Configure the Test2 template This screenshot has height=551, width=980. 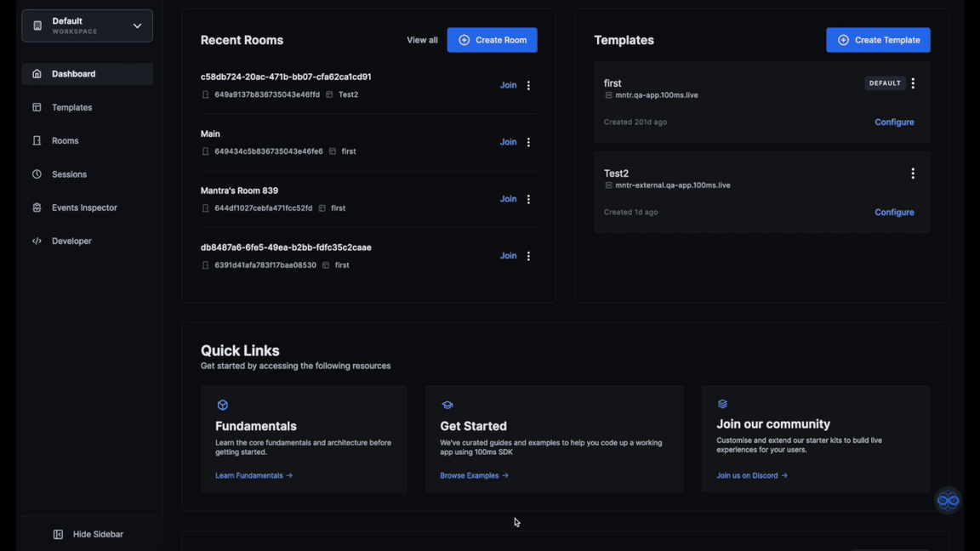click(894, 213)
